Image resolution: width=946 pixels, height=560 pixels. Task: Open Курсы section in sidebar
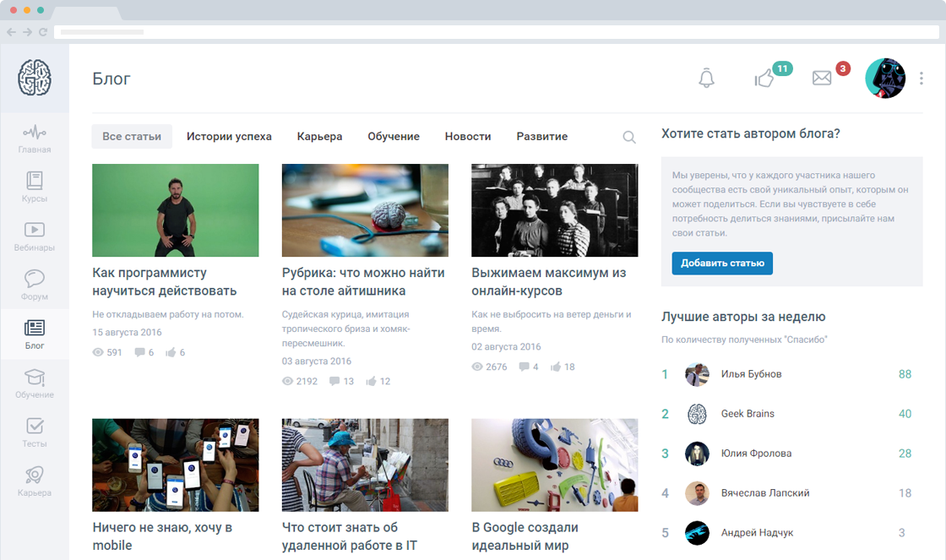pyautogui.click(x=35, y=188)
